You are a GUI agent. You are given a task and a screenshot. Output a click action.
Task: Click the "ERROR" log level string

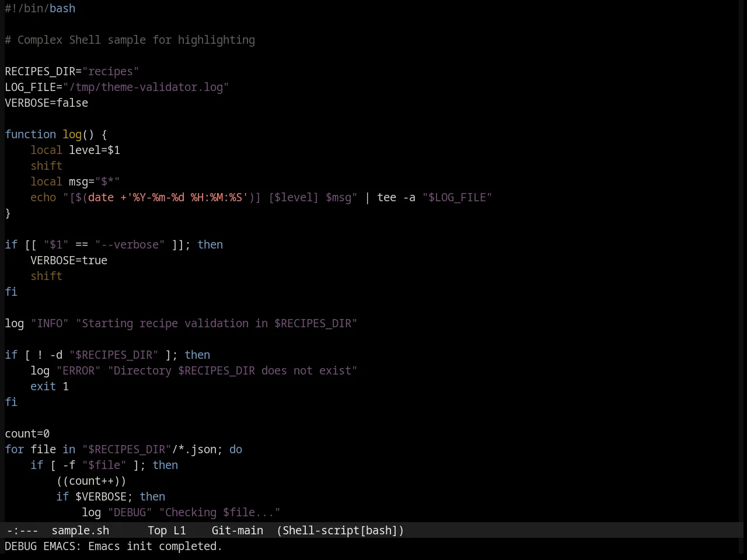pyautogui.click(x=78, y=370)
